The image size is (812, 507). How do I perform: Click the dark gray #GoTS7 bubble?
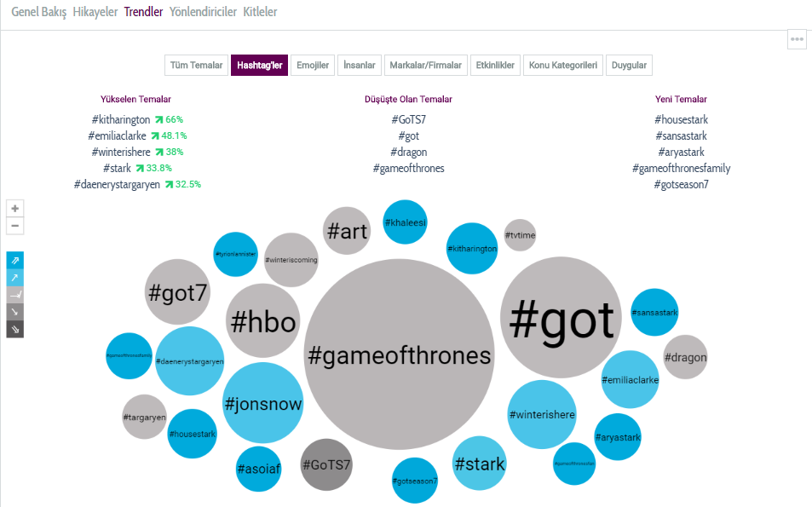(x=326, y=465)
